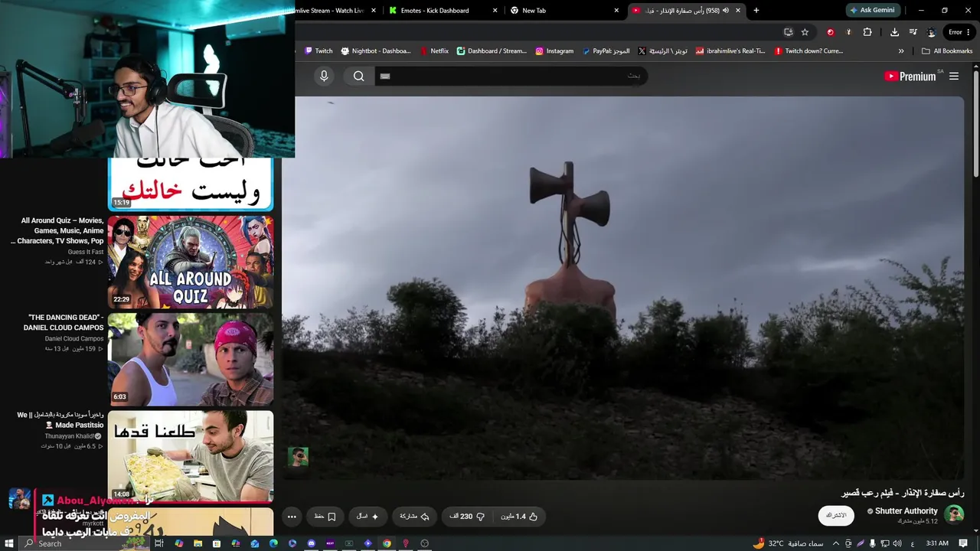The height and width of the screenshot is (551, 980).
Task: Click the اسأل ask button under video
Action: (x=367, y=517)
